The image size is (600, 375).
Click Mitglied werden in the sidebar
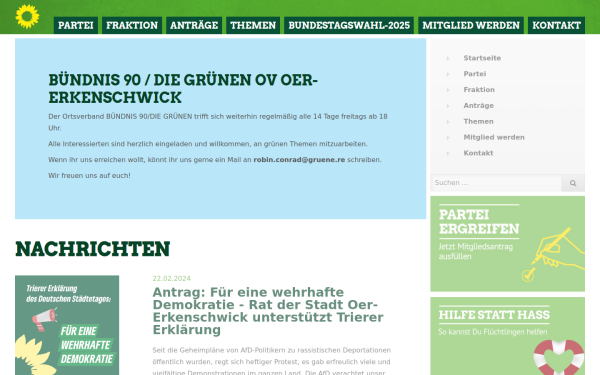click(x=494, y=137)
